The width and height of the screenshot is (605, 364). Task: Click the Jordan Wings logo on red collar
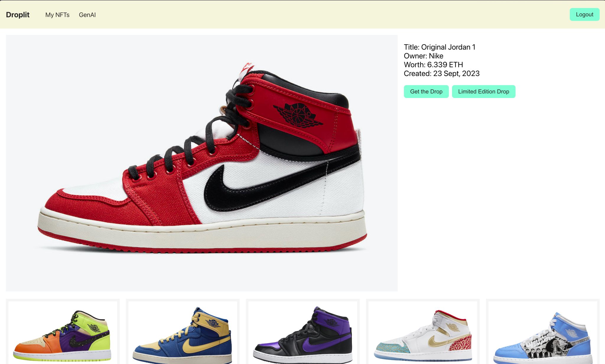click(x=298, y=114)
